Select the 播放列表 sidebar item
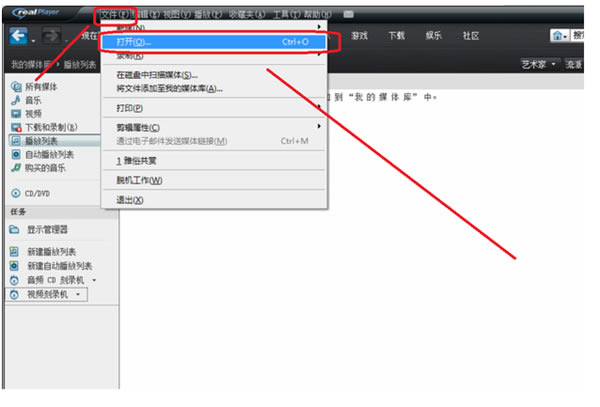This screenshot has height=407, width=600. tap(54, 141)
